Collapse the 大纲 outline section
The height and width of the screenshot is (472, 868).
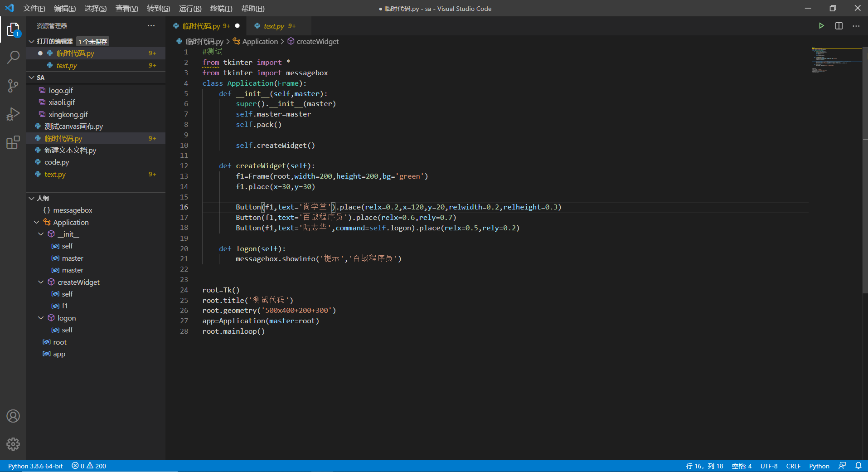32,198
